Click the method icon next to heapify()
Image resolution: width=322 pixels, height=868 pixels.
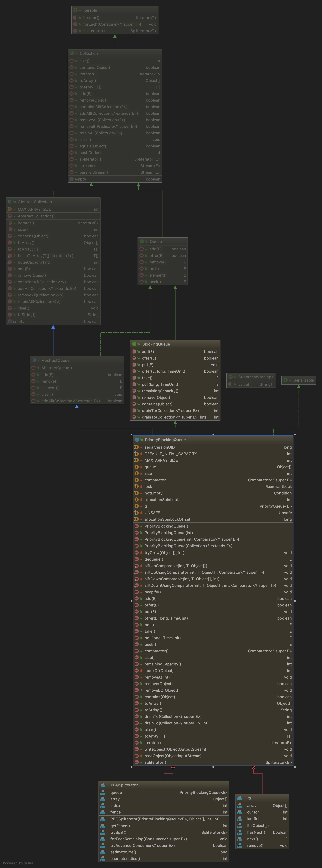point(137,592)
